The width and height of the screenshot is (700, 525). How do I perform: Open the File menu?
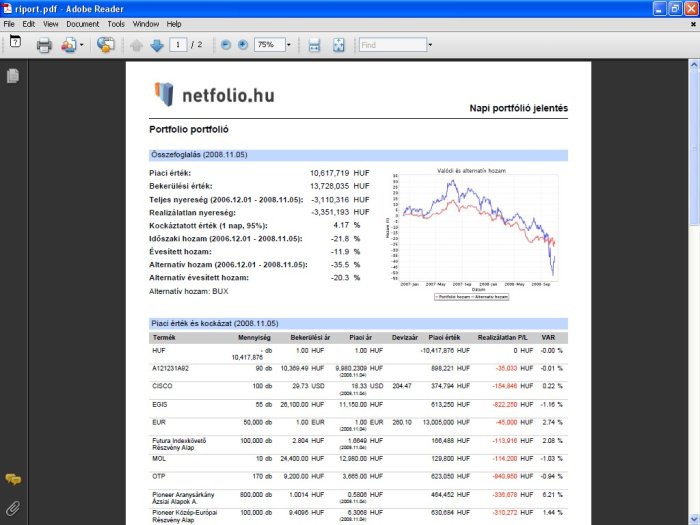(9, 24)
